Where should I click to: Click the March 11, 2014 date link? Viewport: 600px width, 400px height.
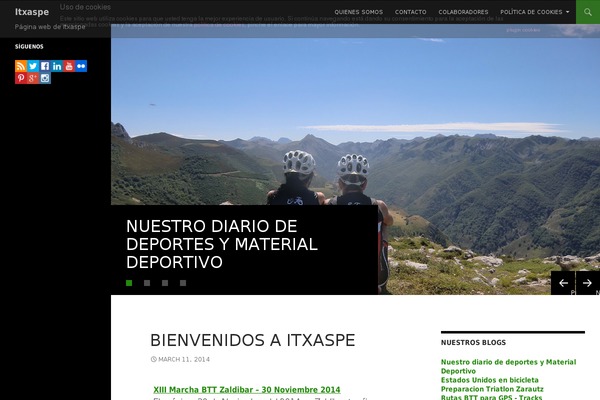184,359
